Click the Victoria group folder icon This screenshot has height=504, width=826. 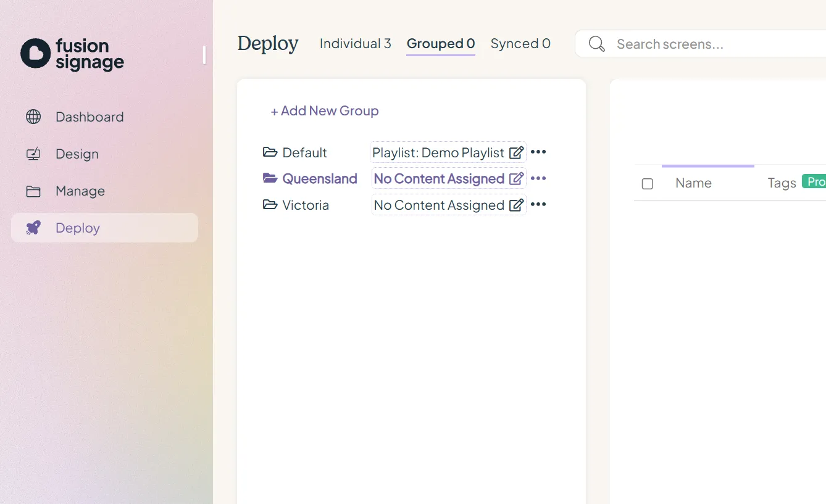[x=270, y=204]
